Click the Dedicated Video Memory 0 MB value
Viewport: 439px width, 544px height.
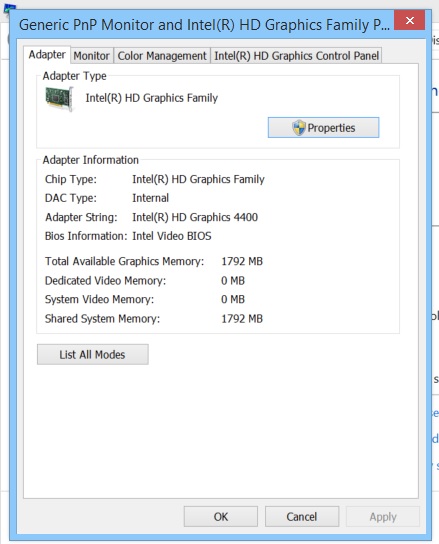pos(233,280)
